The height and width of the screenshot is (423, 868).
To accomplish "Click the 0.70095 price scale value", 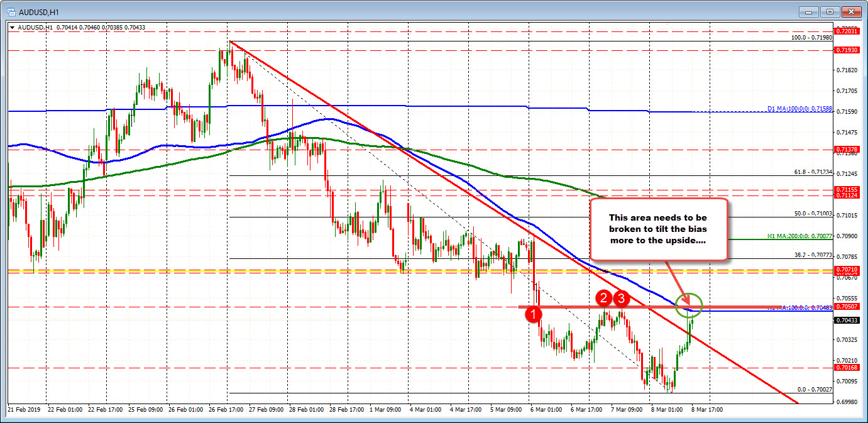I will [x=846, y=381].
